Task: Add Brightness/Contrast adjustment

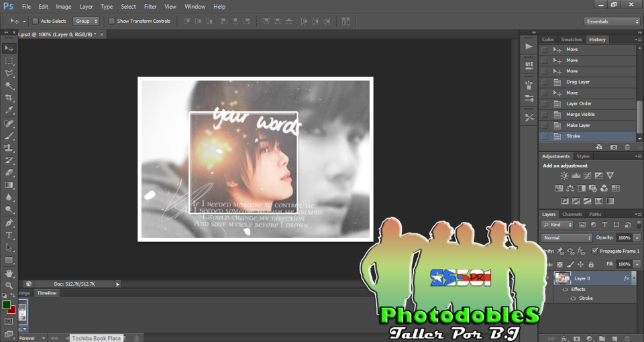Action: (x=564, y=176)
